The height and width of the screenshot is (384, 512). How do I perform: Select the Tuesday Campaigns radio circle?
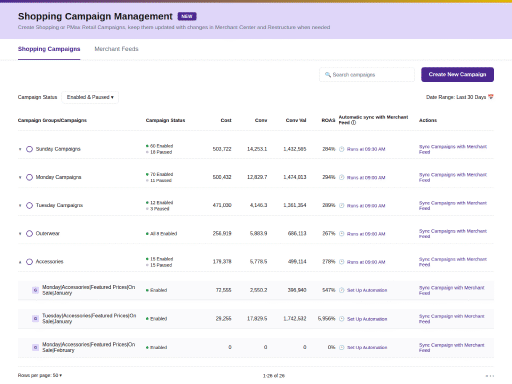tap(29, 205)
